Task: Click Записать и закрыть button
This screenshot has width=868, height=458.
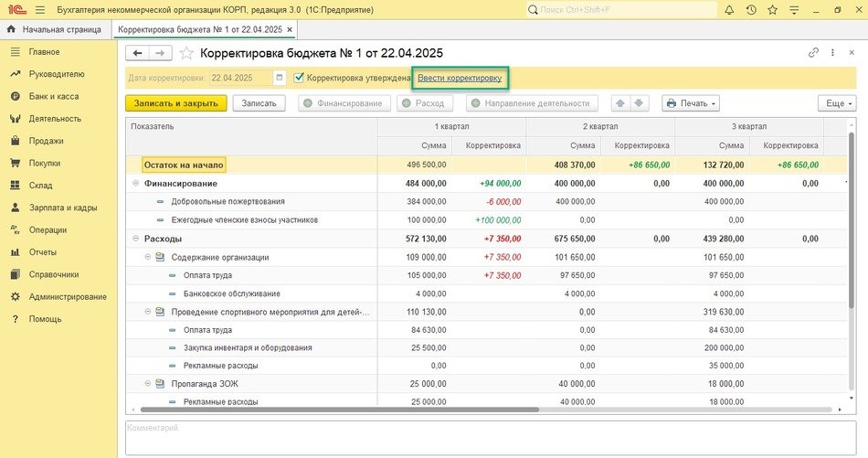Action: [175, 103]
